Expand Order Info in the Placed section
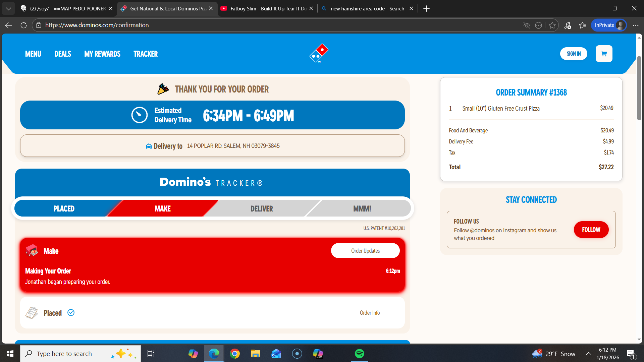Screen dimensions: 644x362 pyautogui.click(x=370, y=313)
